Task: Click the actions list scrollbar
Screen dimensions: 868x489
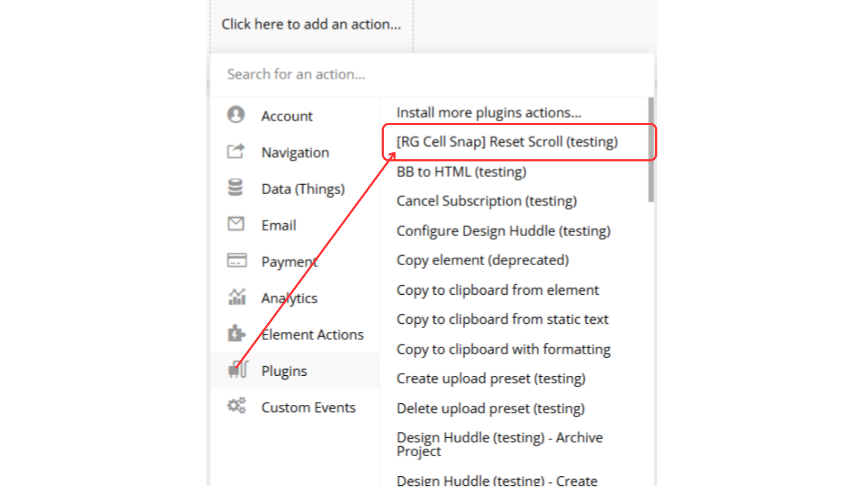Action: [x=650, y=149]
